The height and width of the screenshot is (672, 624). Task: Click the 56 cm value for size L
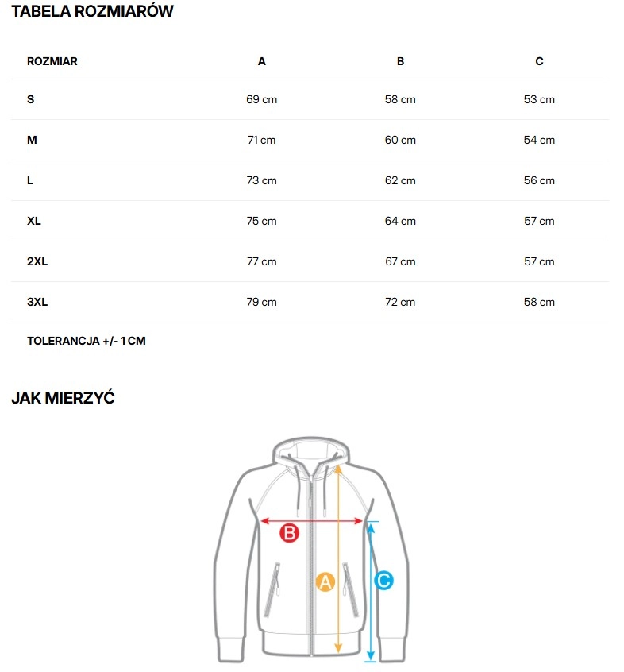539,180
